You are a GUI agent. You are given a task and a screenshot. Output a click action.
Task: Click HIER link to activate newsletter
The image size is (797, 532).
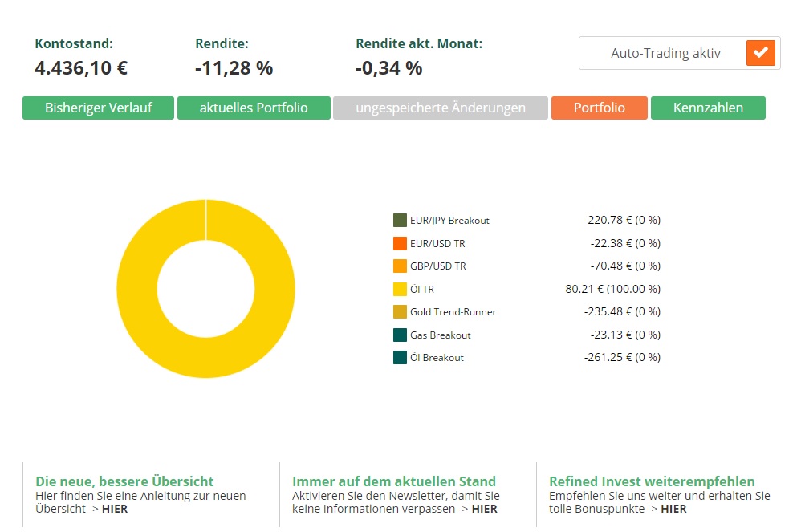[x=484, y=509]
